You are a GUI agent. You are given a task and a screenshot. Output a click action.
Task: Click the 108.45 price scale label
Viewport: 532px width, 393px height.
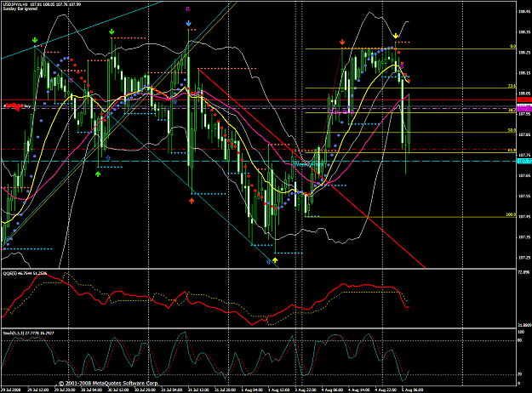pyautogui.click(x=524, y=12)
